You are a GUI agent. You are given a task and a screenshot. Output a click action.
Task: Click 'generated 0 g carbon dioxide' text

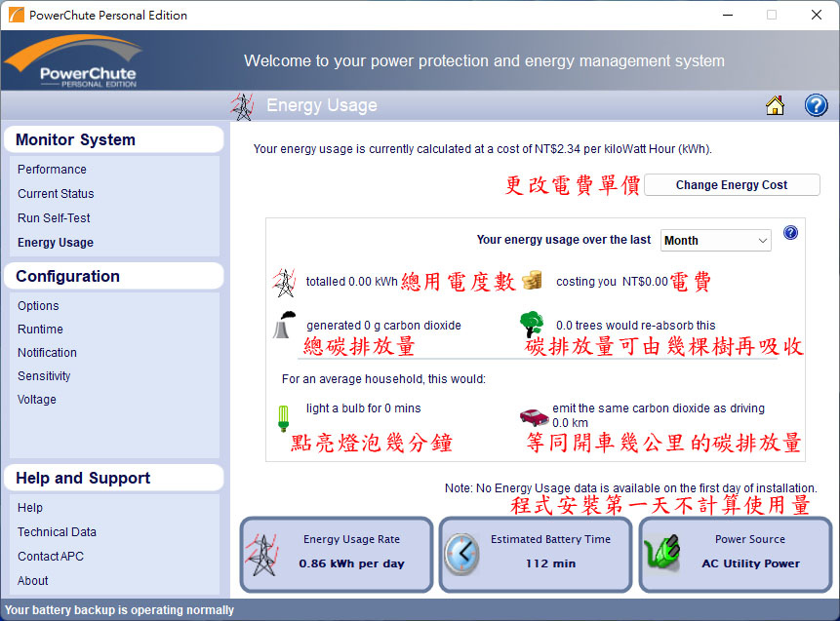(x=383, y=326)
